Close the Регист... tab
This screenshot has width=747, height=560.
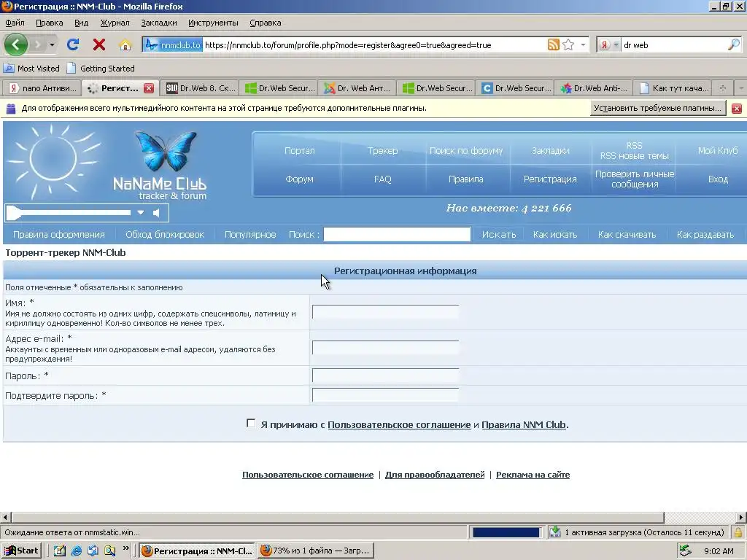[x=149, y=88]
